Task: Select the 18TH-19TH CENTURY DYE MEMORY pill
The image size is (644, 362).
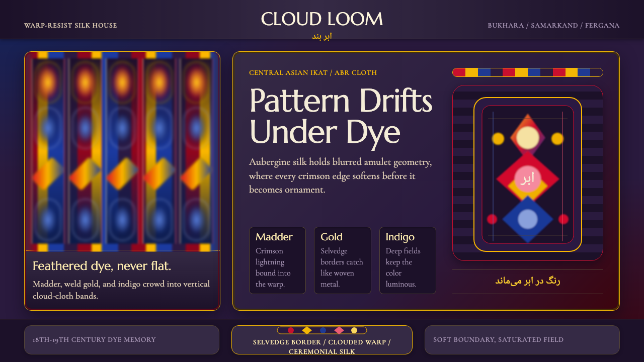Action: coord(122,340)
